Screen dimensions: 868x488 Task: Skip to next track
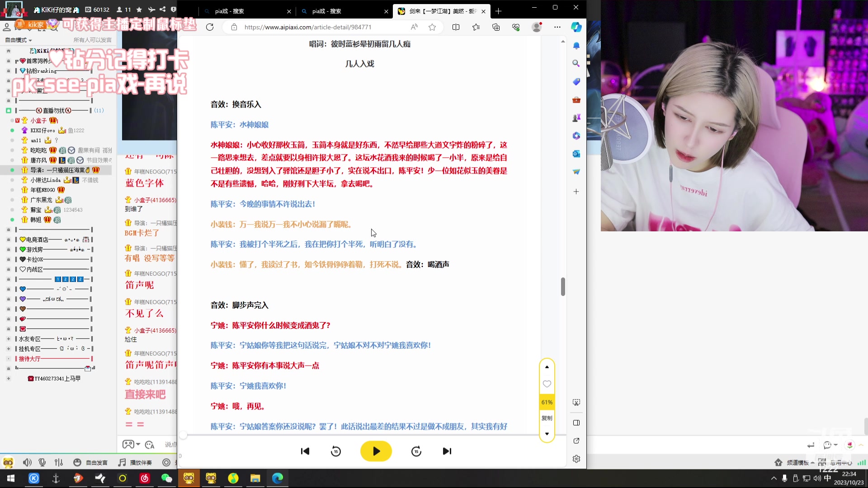(x=447, y=451)
